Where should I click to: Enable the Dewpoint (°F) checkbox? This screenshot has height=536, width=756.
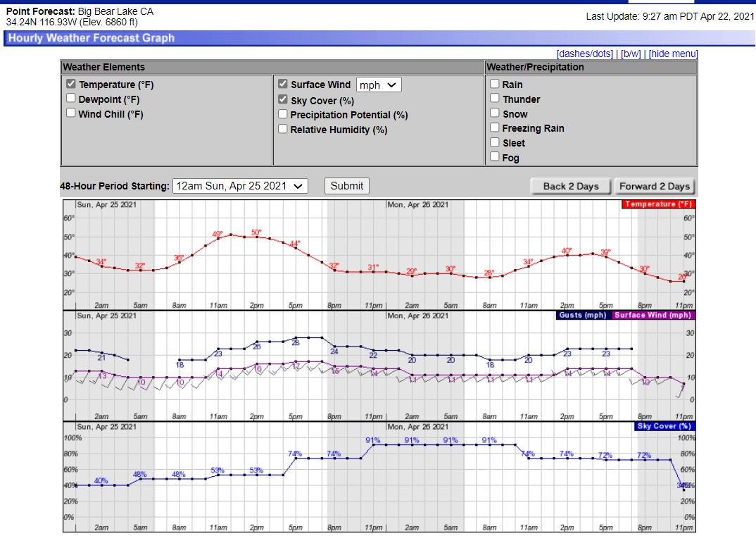71,99
